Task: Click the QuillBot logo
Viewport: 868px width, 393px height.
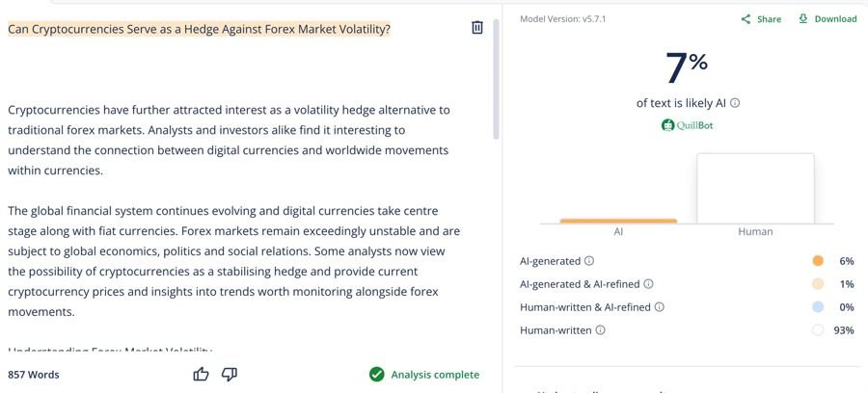Action: [x=687, y=125]
